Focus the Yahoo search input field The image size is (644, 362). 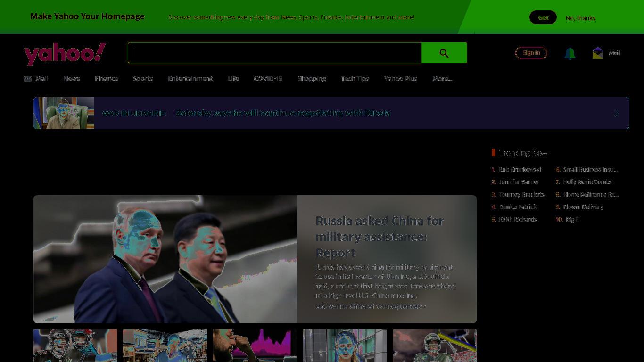(274, 53)
